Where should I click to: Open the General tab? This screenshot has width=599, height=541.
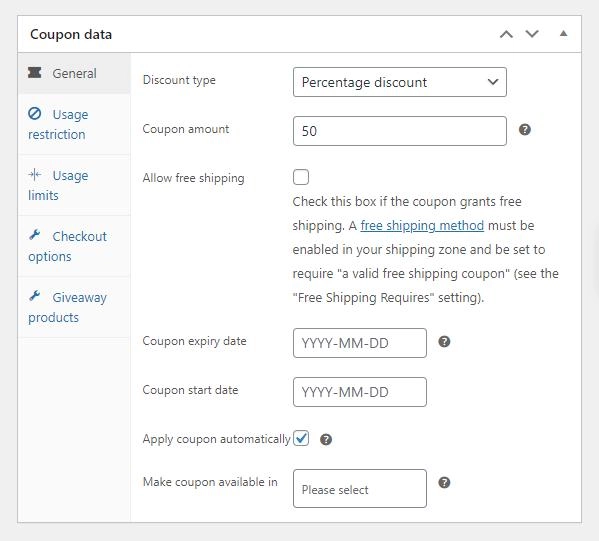pos(74,73)
